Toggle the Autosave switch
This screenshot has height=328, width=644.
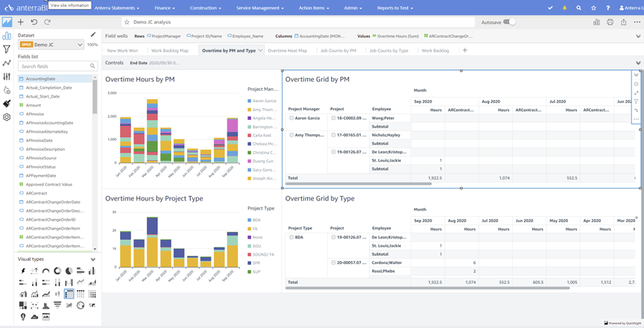click(x=509, y=22)
